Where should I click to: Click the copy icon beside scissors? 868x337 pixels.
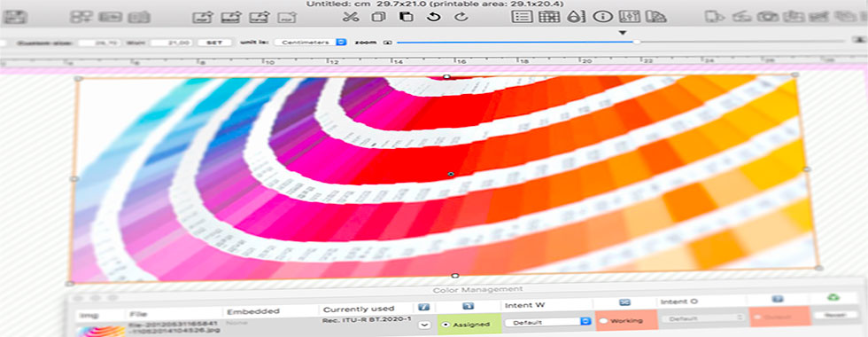coord(379,17)
